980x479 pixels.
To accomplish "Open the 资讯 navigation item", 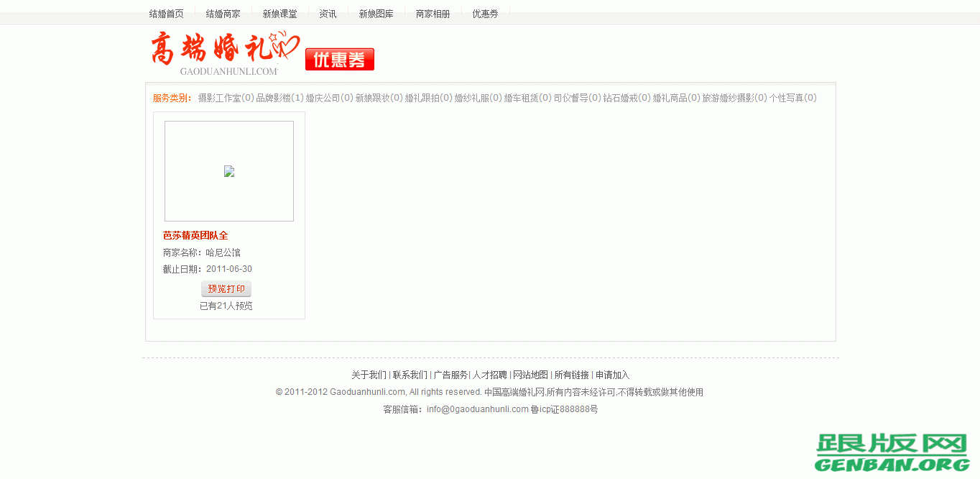I will click(x=328, y=13).
